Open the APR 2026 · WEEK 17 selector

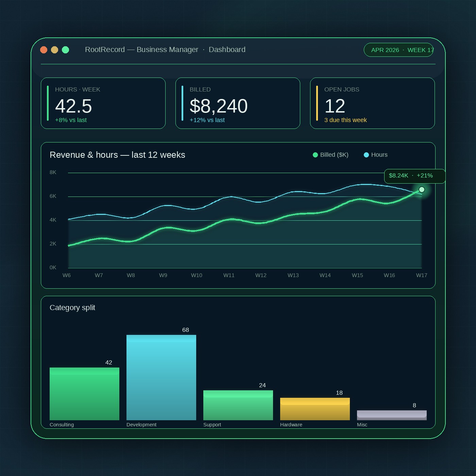(398, 50)
